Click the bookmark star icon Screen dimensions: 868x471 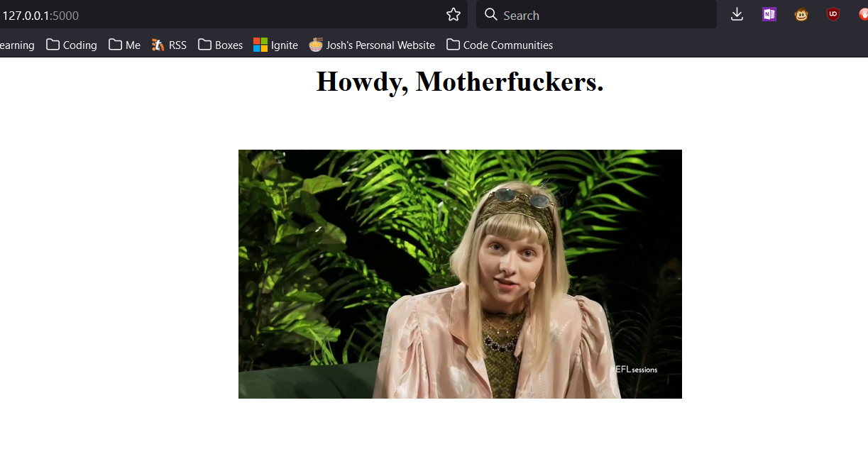[454, 15]
